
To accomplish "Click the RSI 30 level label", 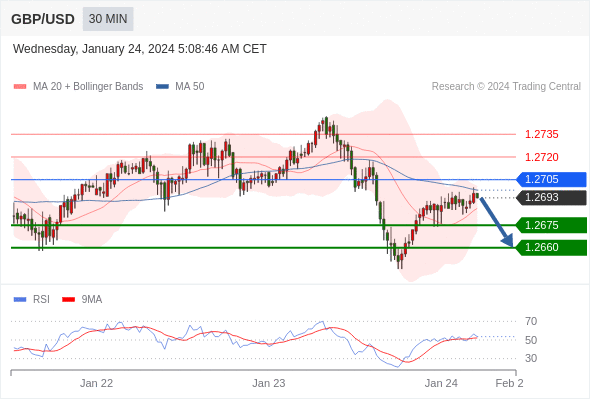I will [531, 358].
